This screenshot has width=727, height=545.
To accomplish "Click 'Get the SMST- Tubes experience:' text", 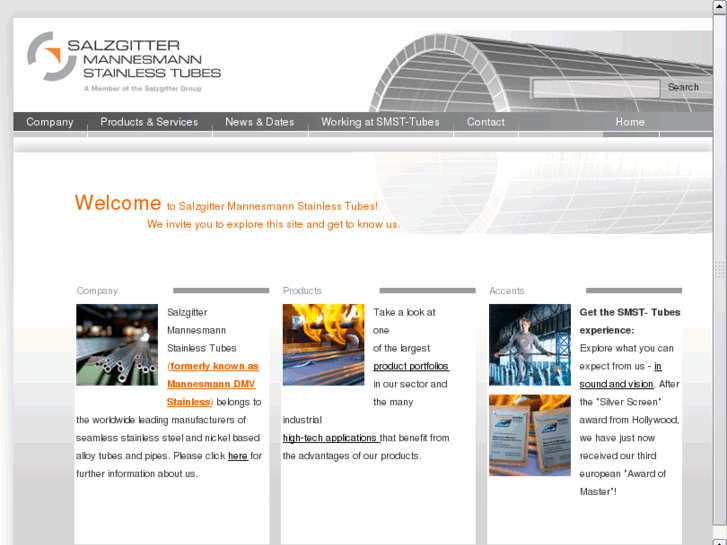I will tap(630, 321).
